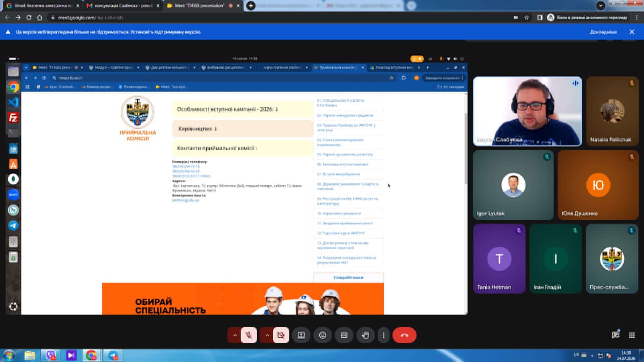Bookmark this page with the star icon
644x362 pixels.
coord(527,17)
